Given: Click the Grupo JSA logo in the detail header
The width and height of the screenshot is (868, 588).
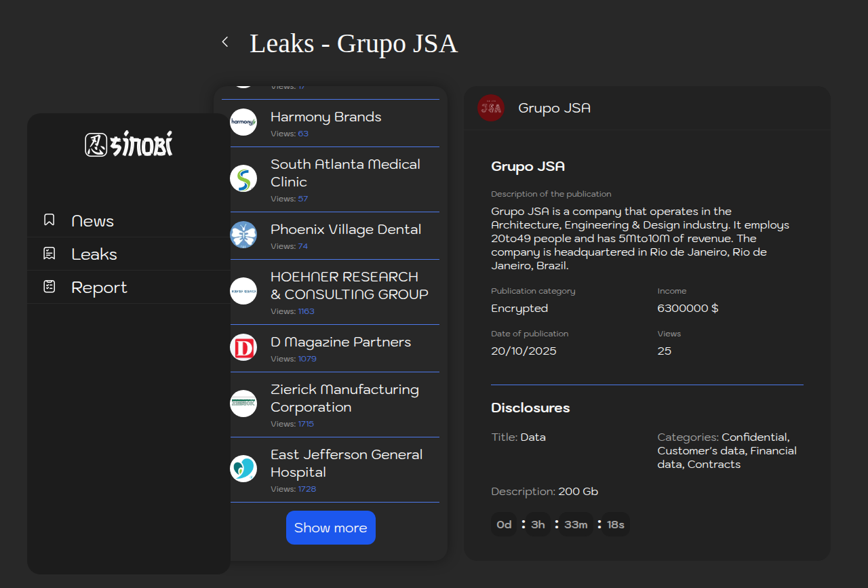Looking at the screenshot, I should (x=491, y=108).
